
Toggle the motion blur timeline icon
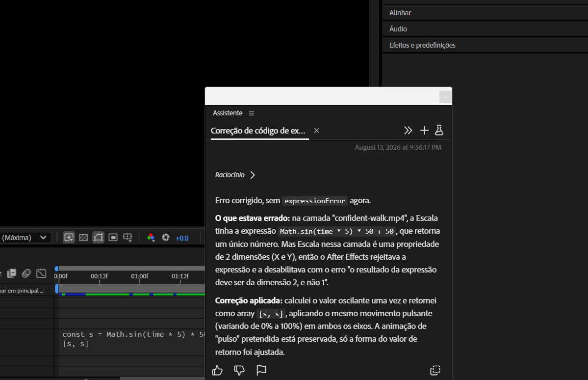[26, 273]
